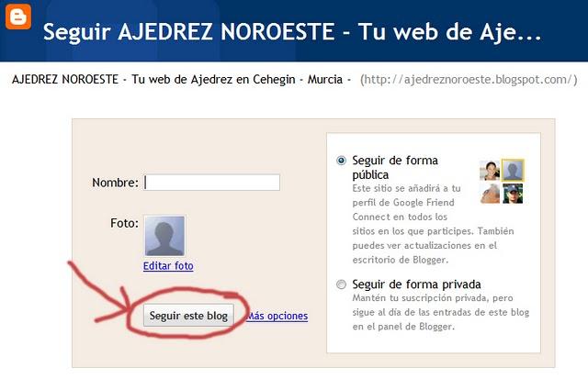Click the 'Seguir de forma pública' label text
The height and width of the screenshot is (379, 588).
(x=395, y=167)
